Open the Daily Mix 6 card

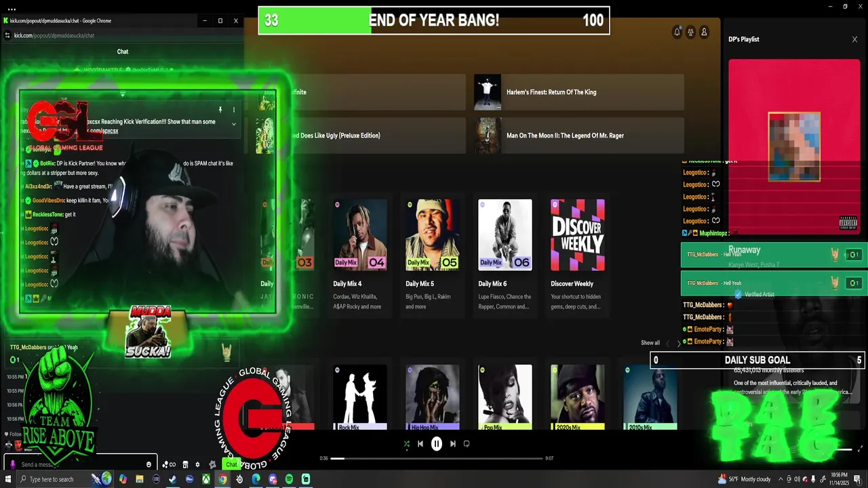click(505, 255)
